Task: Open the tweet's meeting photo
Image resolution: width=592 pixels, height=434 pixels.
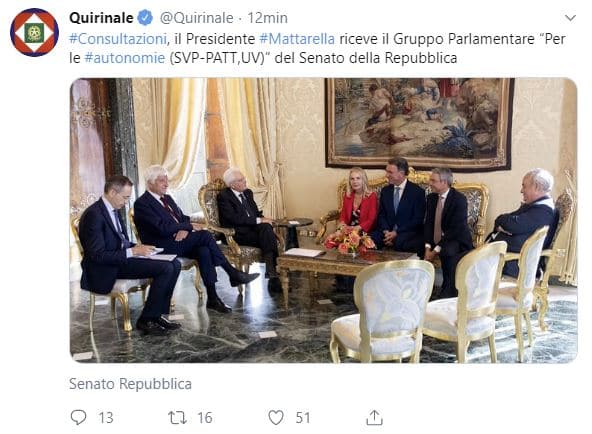Action: [x=324, y=220]
